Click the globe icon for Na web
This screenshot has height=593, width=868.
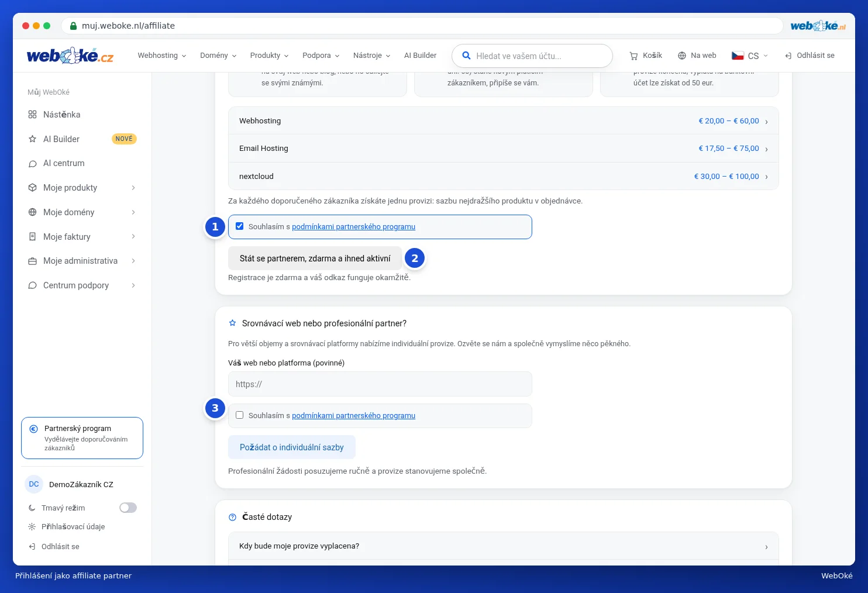pos(682,56)
